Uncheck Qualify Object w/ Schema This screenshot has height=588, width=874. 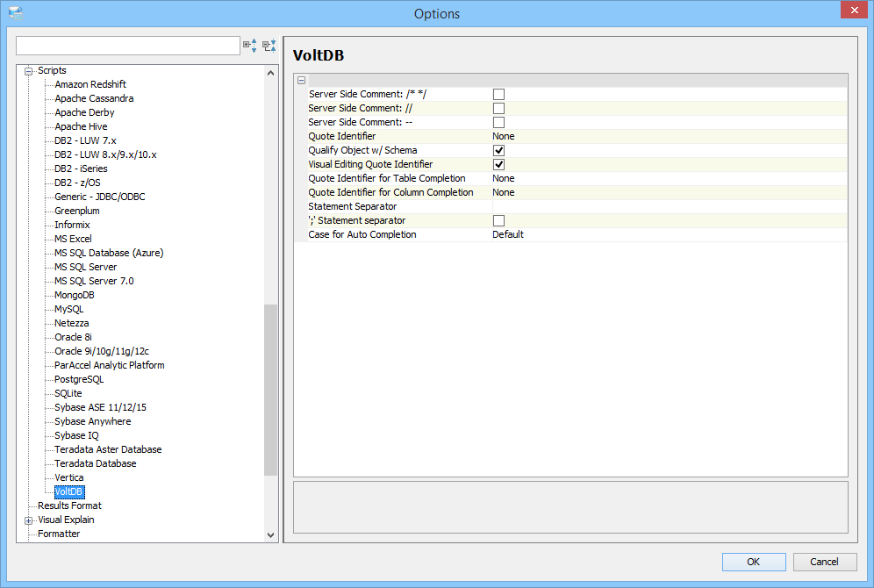pos(499,150)
